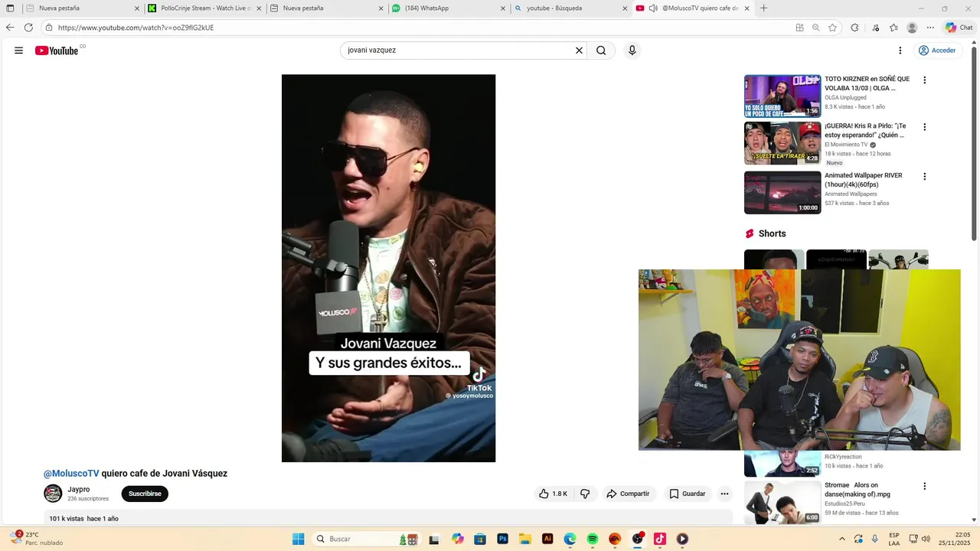The width and height of the screenshot is (980, 551).
Task: Open Illustrator from the taskbar
Action: click(547, 539)
